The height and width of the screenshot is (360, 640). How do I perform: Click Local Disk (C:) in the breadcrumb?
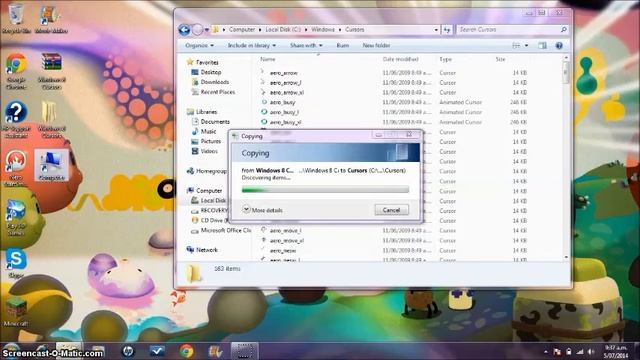coord(283,30)
